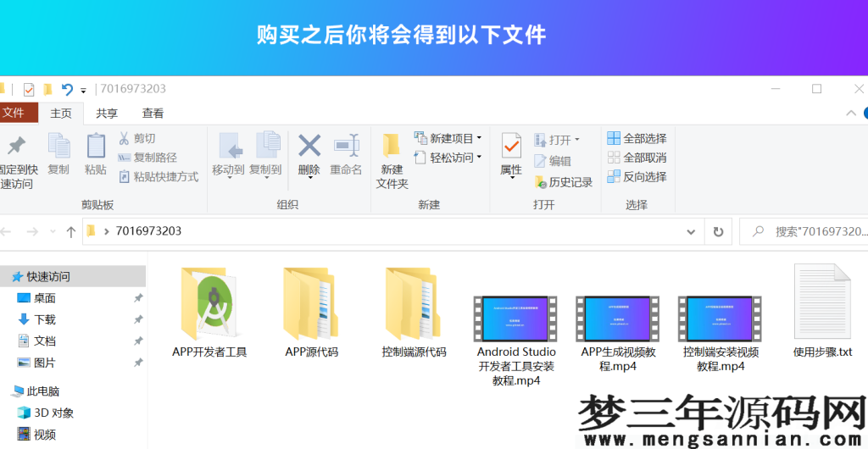This screenshot has width=868, height=449.
Task: Click the Properties checkmark icon
Action: point(511,146)
